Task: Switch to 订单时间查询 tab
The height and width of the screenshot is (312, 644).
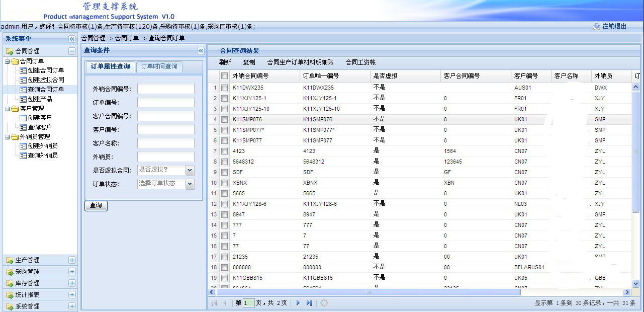Action: (x=159, y=67)
